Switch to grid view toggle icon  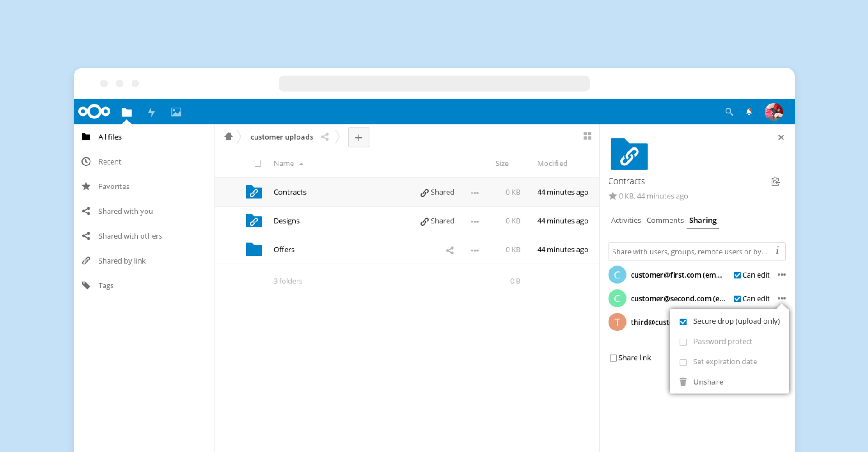[587, 136]
